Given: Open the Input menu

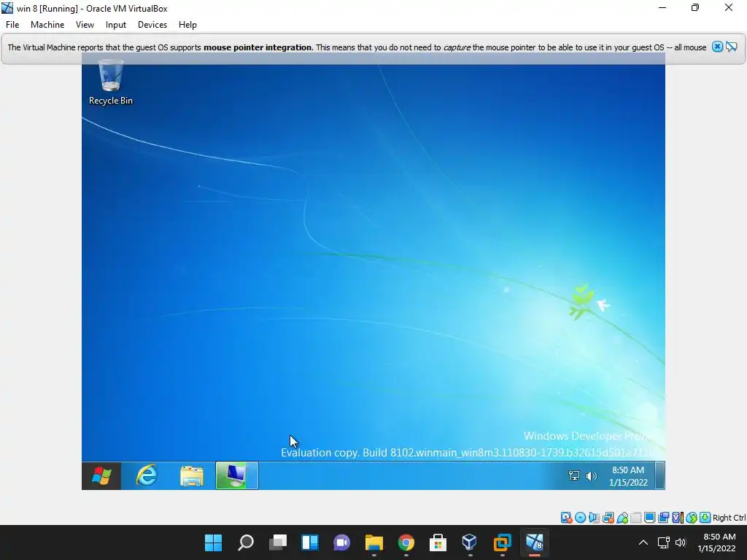Looking at the screenshot, I should tap(116, 25).
